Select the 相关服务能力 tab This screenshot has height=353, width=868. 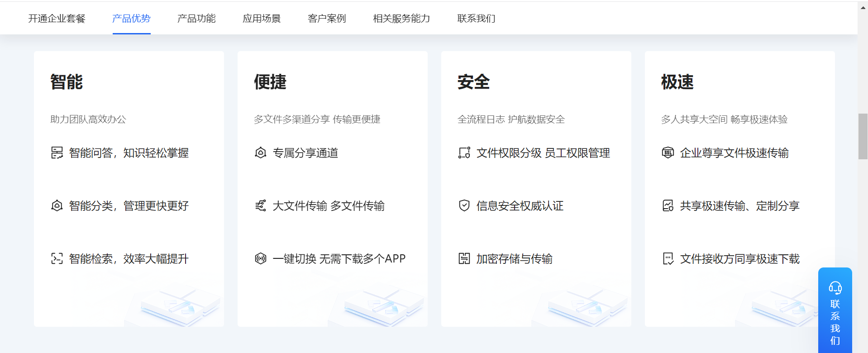[401, 19]
